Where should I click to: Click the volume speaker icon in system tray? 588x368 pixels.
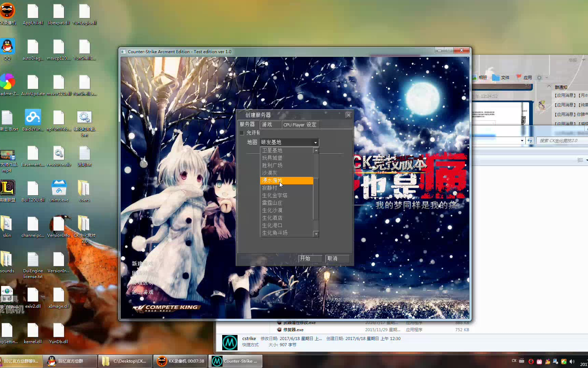(572, 362)
